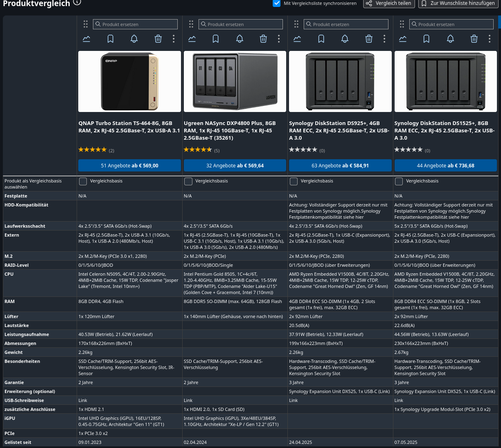Click Vergleich teilen button

pos(389,3)
